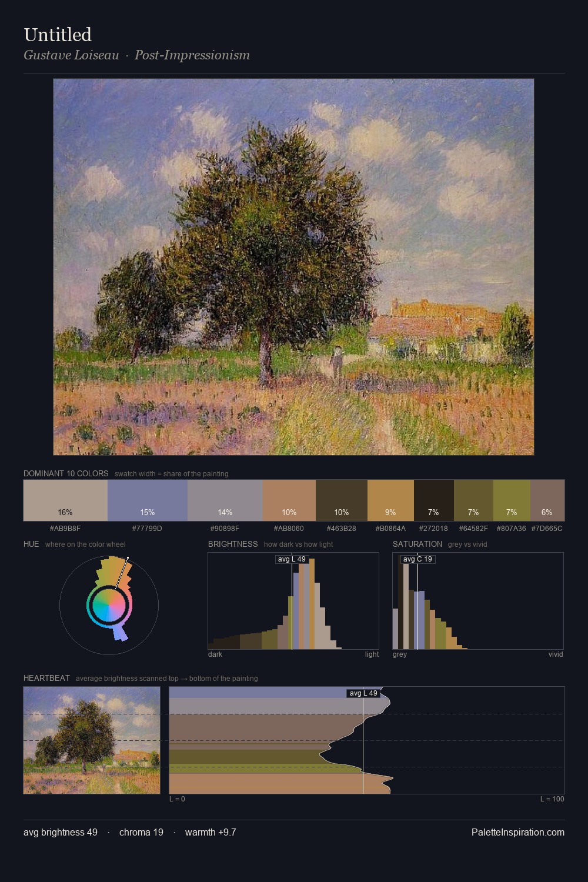Select the #77799D 15% blue swatch
Image resolution: width=588 pixels, height=882 pixels.
tap(148, 500)
